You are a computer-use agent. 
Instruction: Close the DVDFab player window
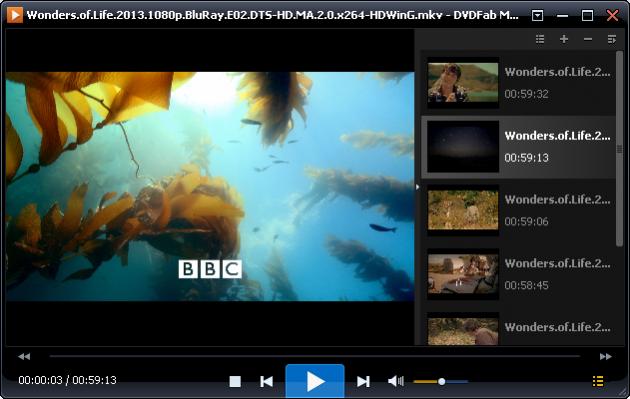(x=612, y=16)
